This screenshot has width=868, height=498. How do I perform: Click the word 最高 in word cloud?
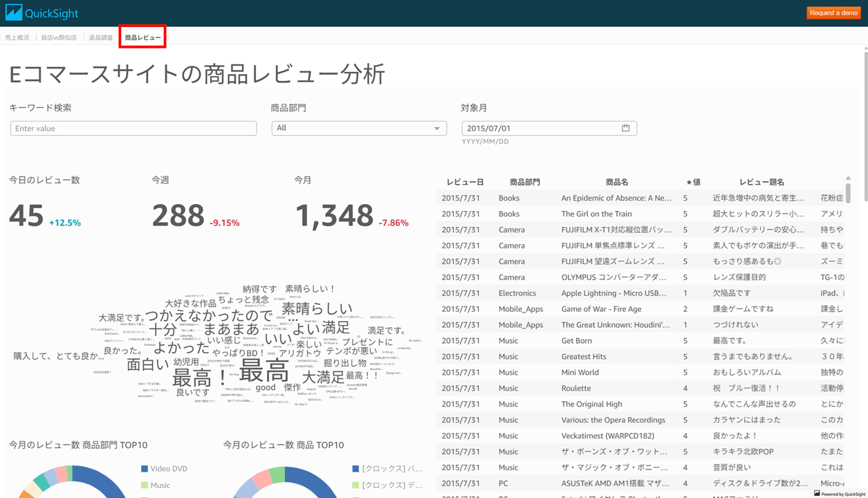(264, 371)
